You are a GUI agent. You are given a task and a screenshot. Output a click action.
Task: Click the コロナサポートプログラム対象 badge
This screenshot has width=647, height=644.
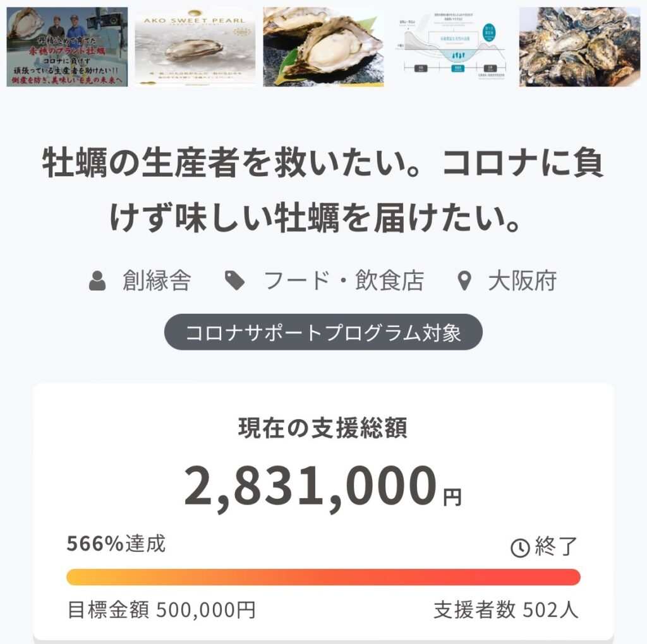(x=323, y=332)
